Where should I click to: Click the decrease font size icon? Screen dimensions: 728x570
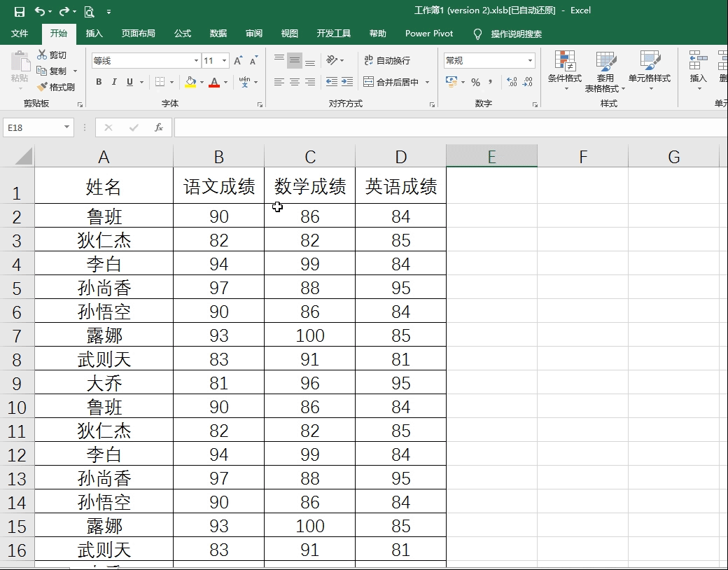253,60
